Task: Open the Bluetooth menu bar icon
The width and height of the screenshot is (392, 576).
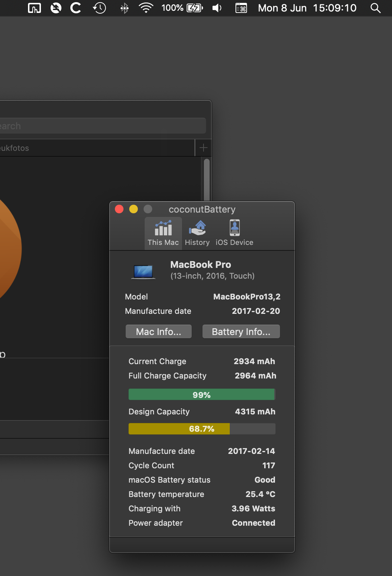Action: pyautogui.click(x=125, y=8)
